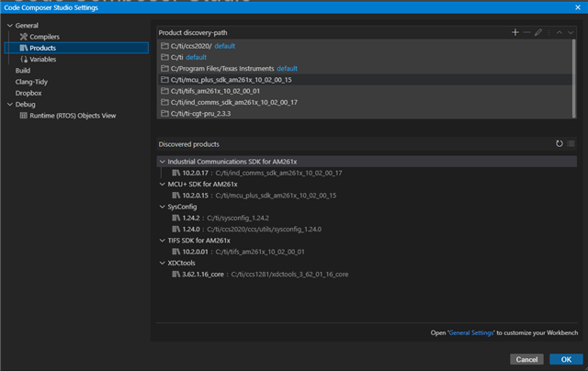Select path C:/ti/mcu_plus_sdk_am261x_10_02_00_15
Image resolution: width=588 pixels, height=371 pixels.
(365, 80)
